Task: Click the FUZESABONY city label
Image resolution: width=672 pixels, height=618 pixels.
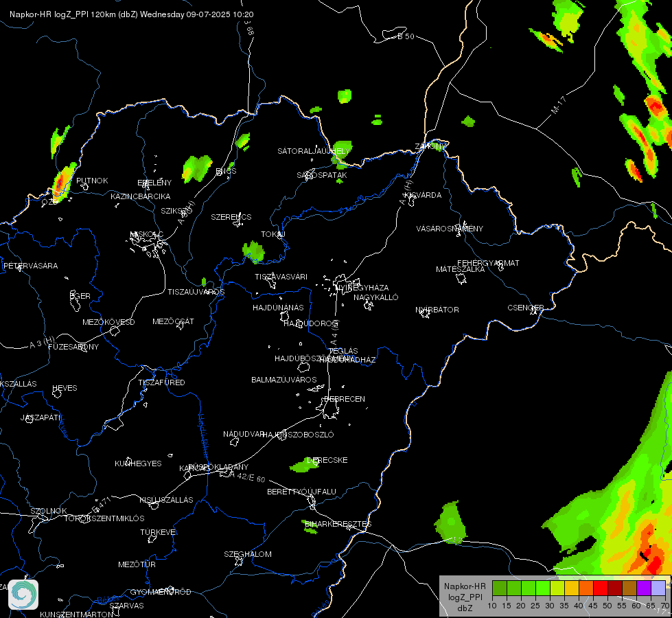Action: [73, 347]
